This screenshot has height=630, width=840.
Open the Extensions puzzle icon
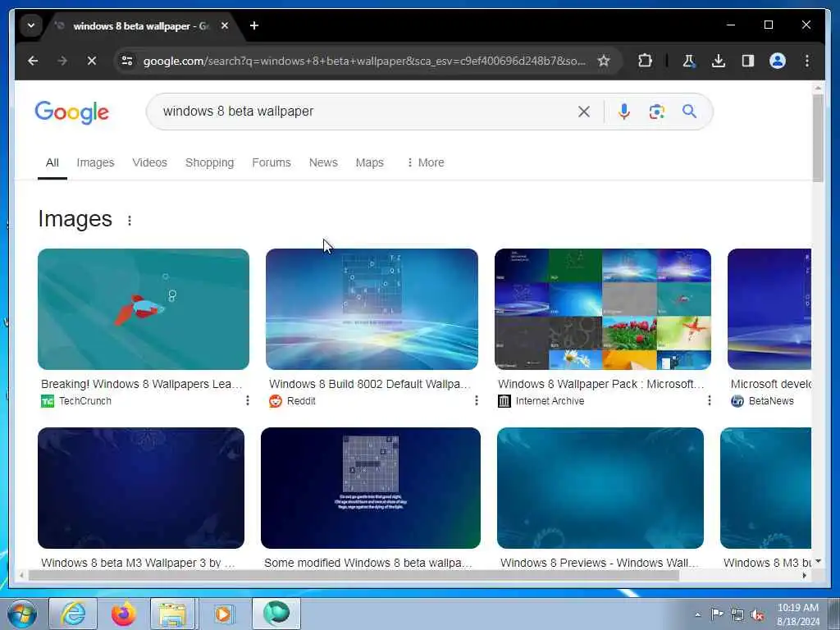[645, 61]
